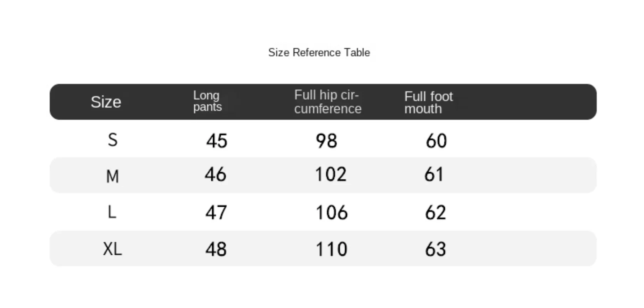
Task: Click foot mouth value 60
Action: [436, 141]
